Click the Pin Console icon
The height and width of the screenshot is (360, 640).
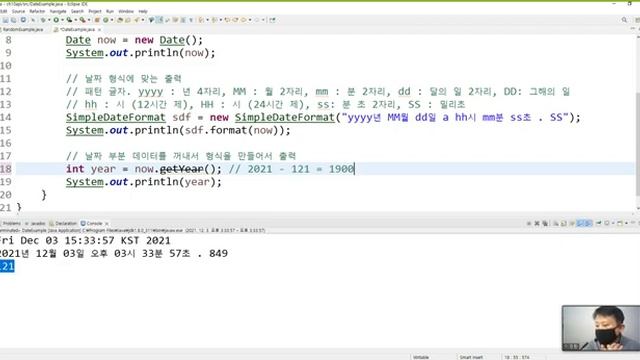599,223
